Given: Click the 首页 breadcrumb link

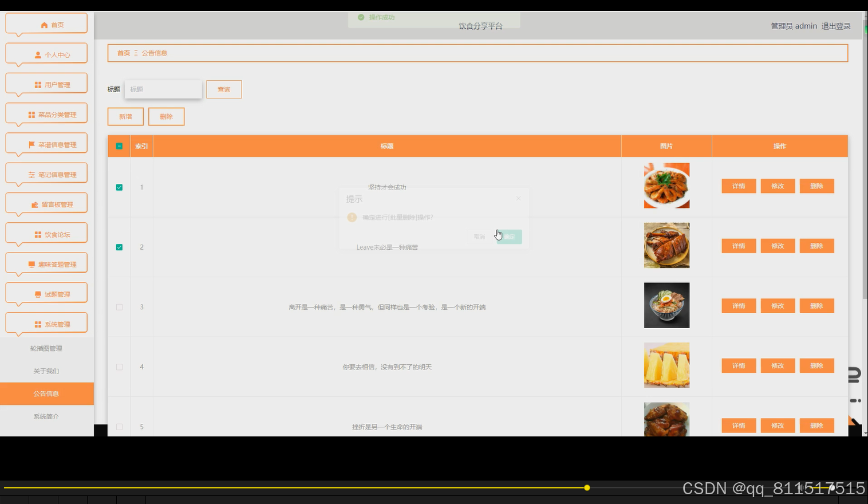Looking at the screenshot, I should point(124,53).
